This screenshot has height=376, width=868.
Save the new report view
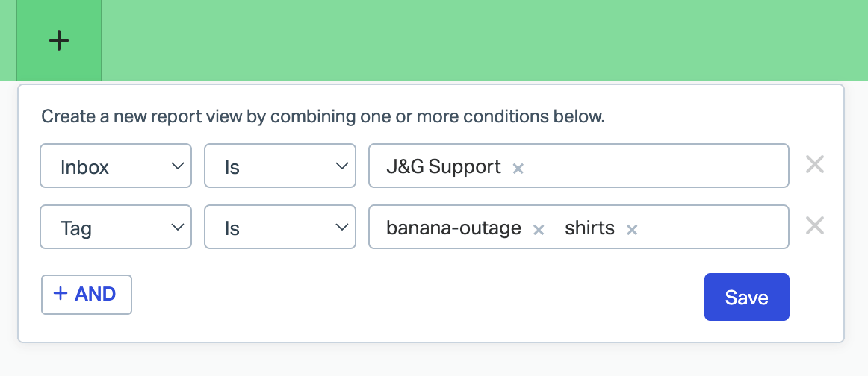pos(747,297)
